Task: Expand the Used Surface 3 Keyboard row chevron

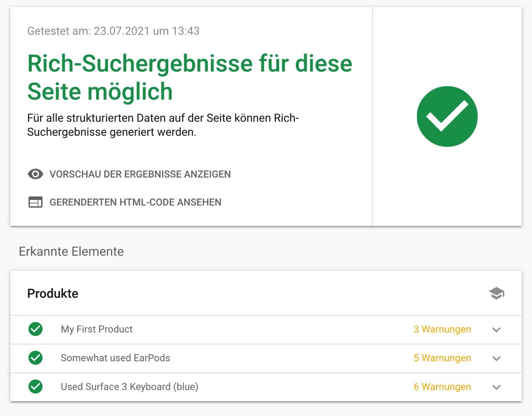Action: pyautogui.click(x=496, y=387)
